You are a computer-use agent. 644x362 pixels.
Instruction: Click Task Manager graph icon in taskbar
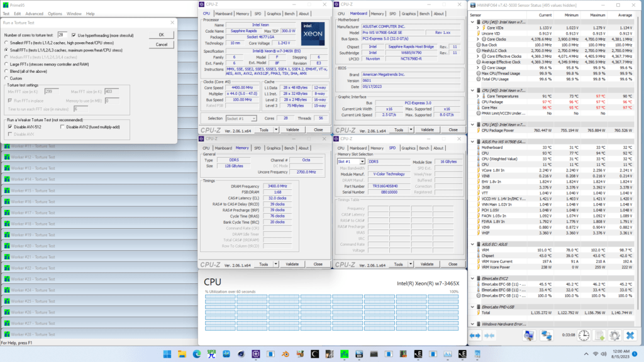[448, 354]
